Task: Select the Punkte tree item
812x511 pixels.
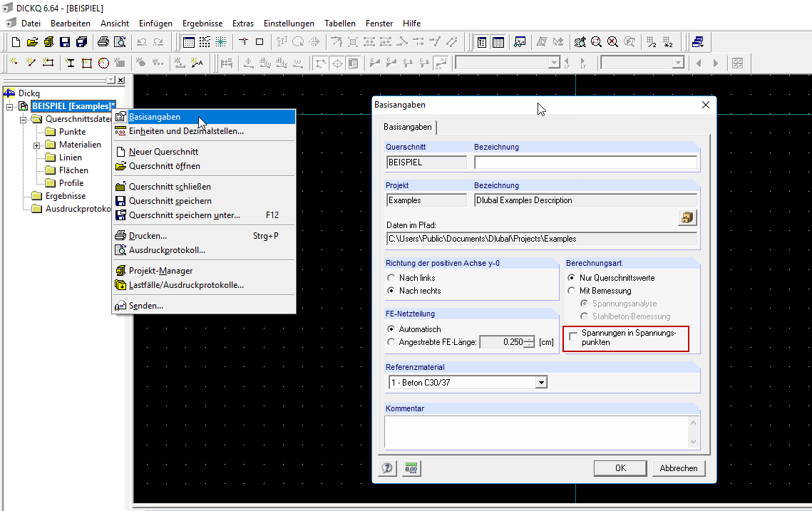Action: 72,132
